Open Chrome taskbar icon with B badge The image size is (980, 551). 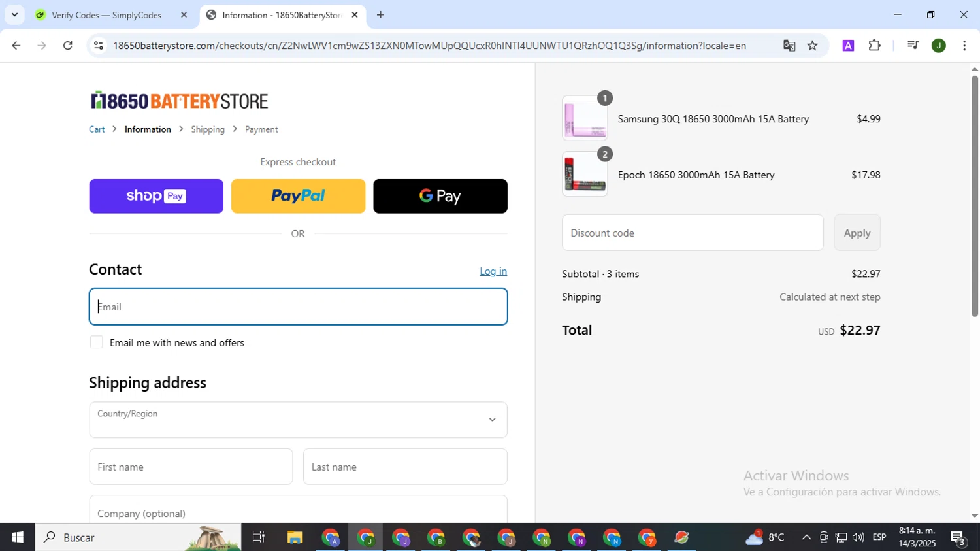436,537
